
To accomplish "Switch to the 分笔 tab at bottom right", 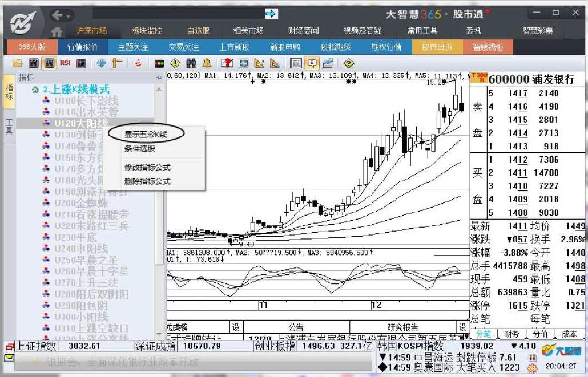I will pyautogui.click(x=484, y=334).
